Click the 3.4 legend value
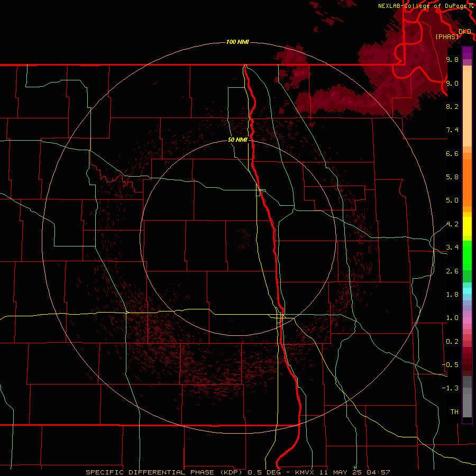 tap(452, 248)
